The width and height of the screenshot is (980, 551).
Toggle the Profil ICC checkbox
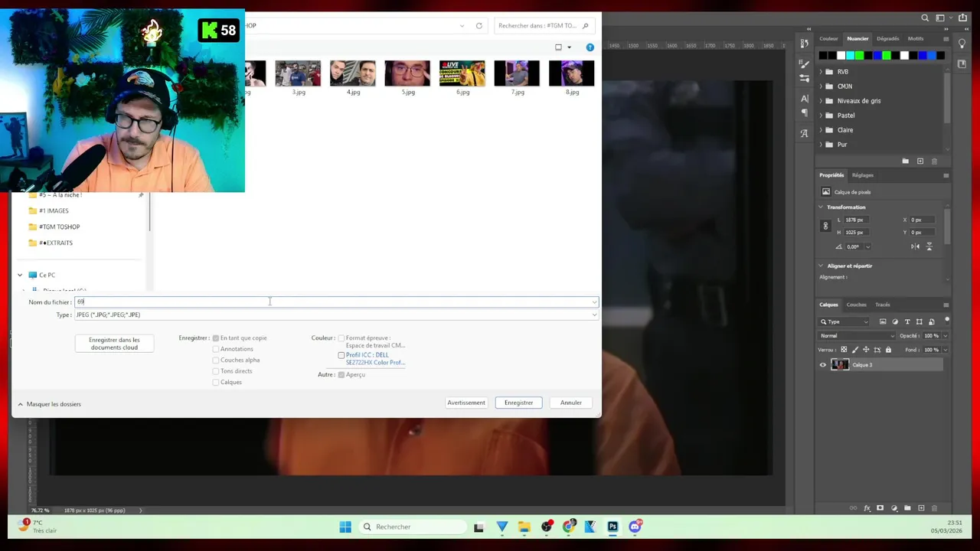[x=341, y=355]
